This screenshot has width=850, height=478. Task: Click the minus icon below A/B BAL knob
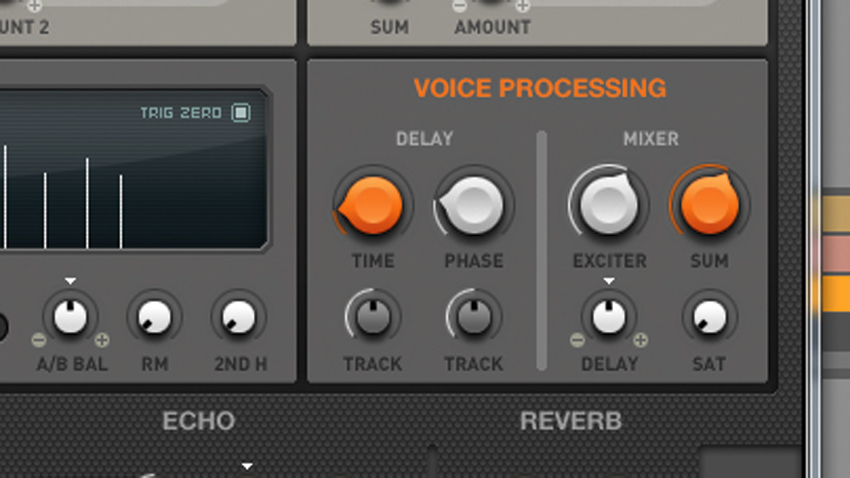click(x=38, y=340)
